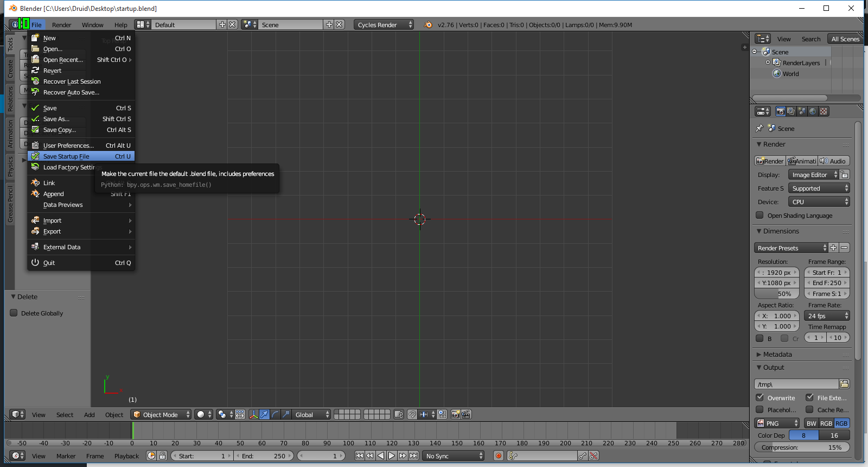Image resolution: width=868 pixels, height=467 pixels.
Task: Open the Texture properties tab icon
Action: click(824, 111)
